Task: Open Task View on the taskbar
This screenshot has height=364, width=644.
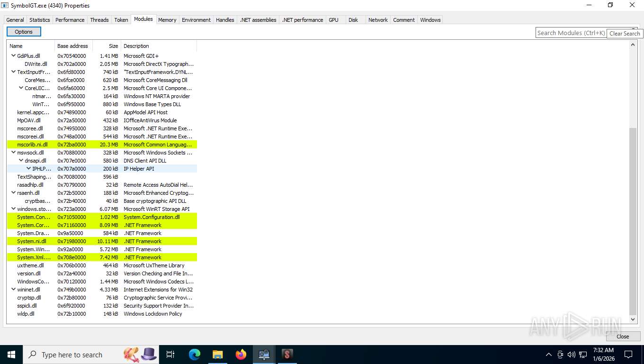Action: pyautogui.click(x=170, y=355)
